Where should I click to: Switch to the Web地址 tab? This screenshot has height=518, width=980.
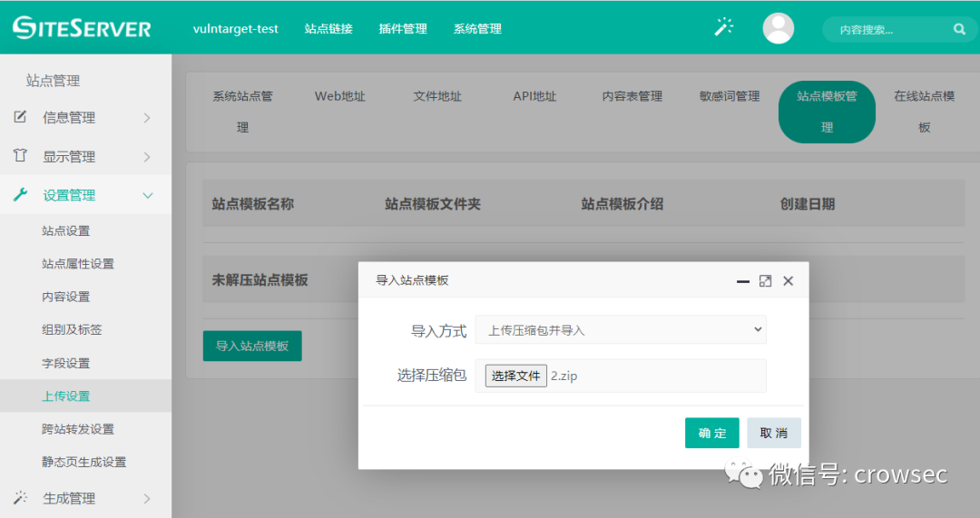[340, 96]
